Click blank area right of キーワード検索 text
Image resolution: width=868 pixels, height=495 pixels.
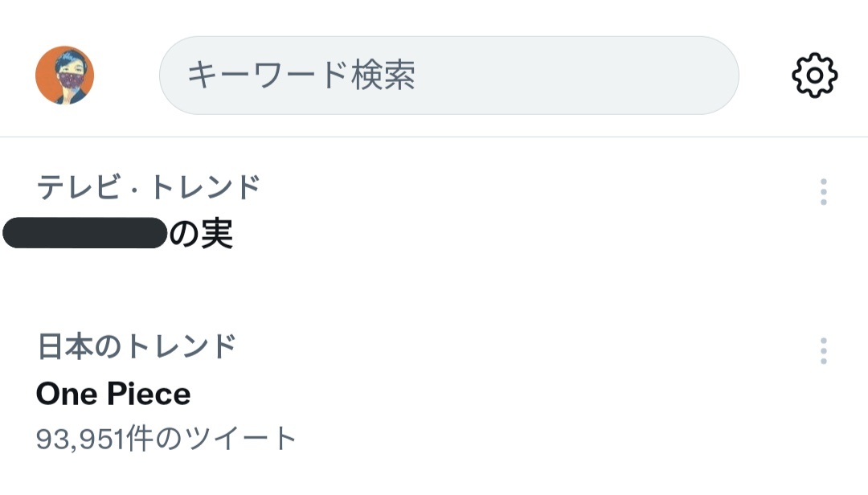575,76
